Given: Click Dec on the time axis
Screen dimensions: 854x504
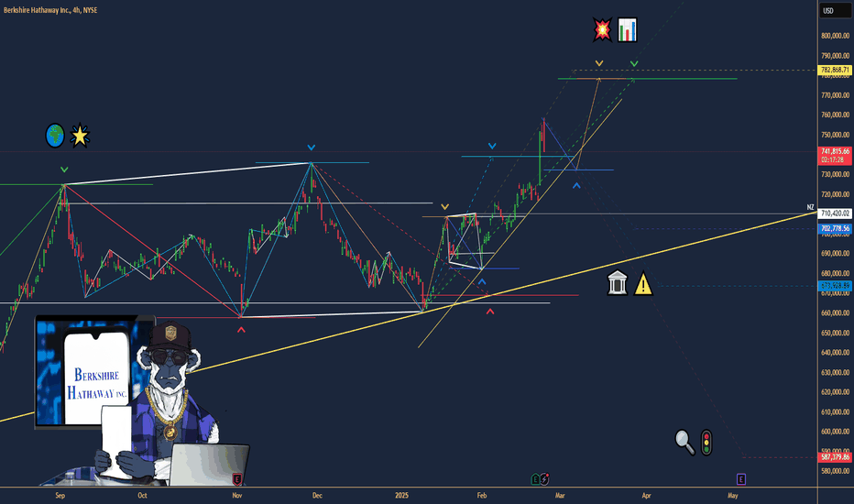Looking at the screenshot, I should click(317, 495).
